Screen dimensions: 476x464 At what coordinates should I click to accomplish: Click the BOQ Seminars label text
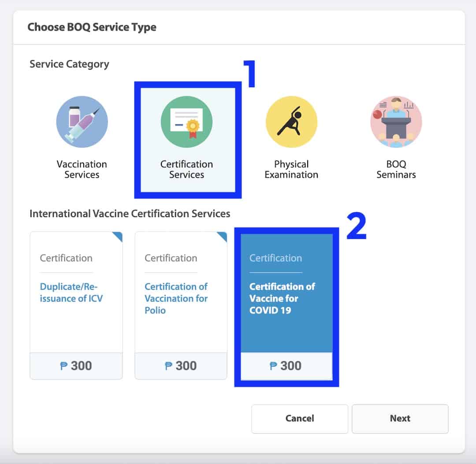pyautogui.click(x=396, y=169)
